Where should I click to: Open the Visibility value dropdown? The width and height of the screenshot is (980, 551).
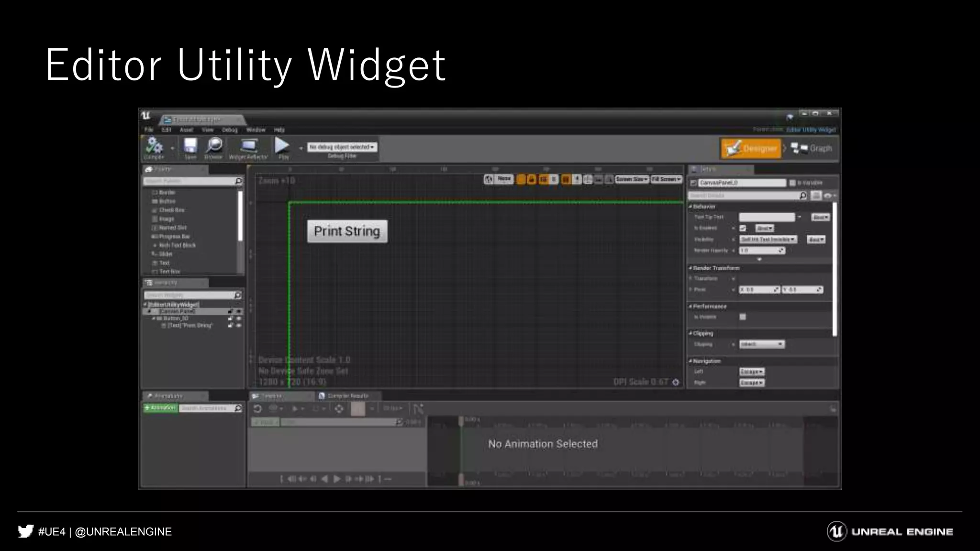tap(768, 239)
